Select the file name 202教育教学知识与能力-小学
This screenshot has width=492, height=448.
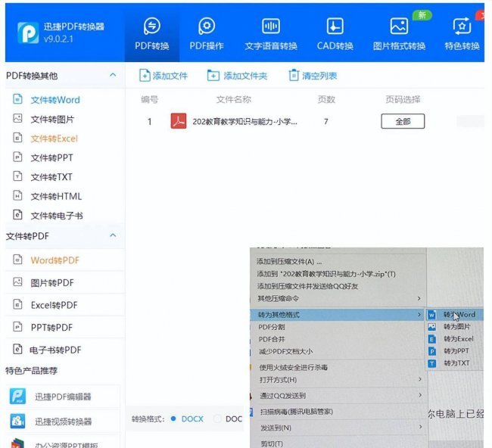click(x=244, y=121)
